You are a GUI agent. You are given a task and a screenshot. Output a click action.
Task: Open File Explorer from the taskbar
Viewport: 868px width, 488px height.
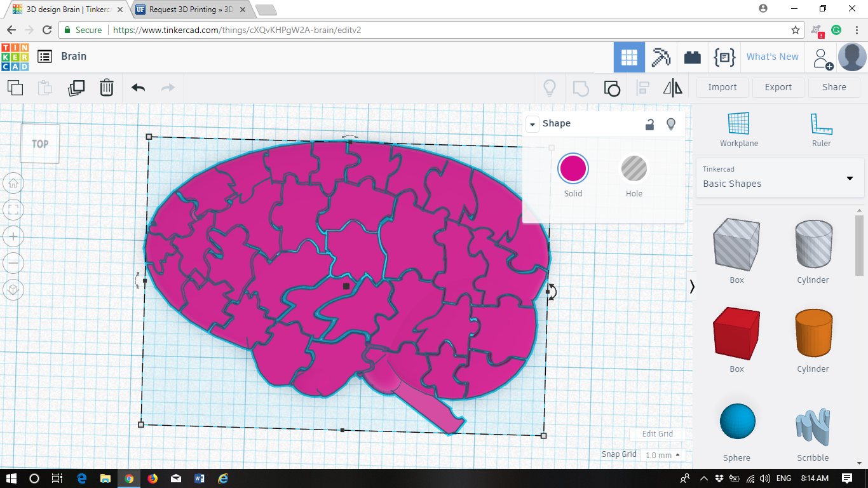click(x=105, y=478)
